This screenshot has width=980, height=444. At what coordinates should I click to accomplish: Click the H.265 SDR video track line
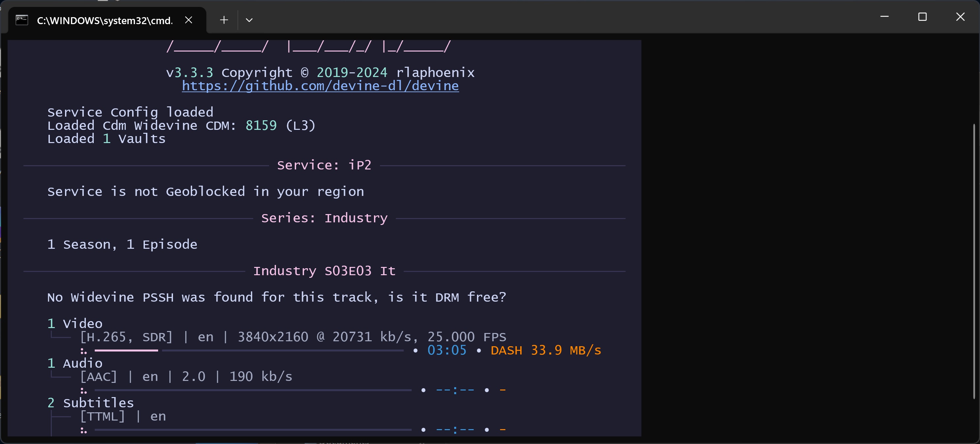coord(293,337)
